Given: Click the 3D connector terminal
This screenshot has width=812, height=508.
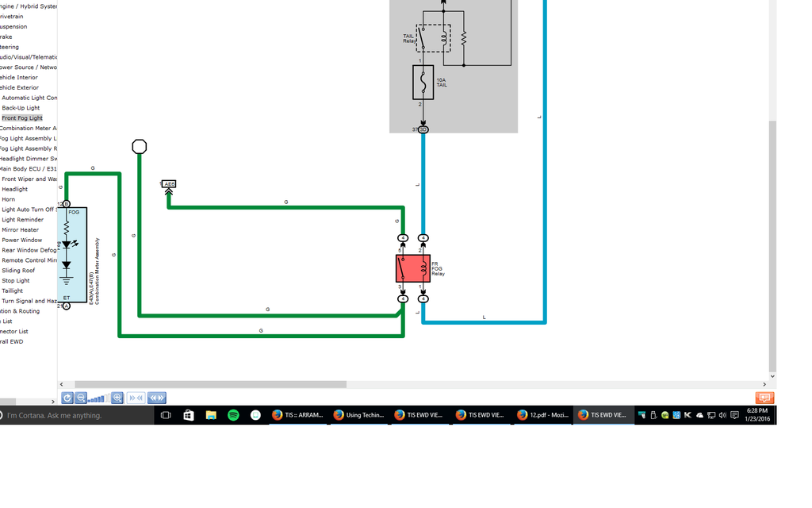Looking at the screenshot, I should click(x=423, y=129).
